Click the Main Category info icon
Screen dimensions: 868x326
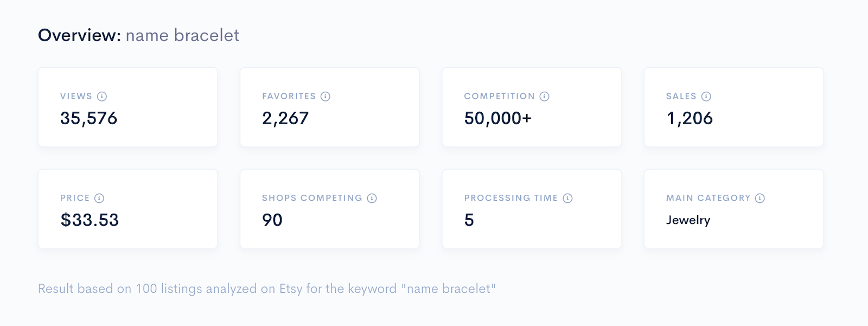[x=760, y=199]
